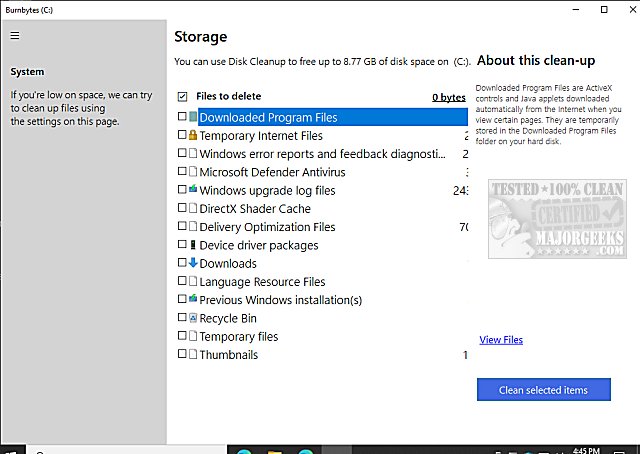Click the lock icon beside Temporary Internet Files
This screenshot has height=454, width=640.
(193, 135)
